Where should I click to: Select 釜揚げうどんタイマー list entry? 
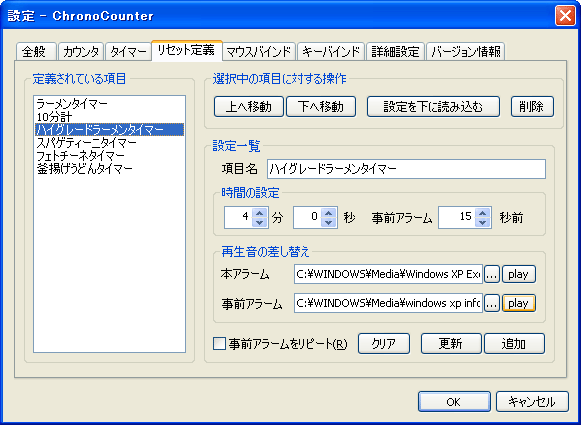pyautogui.click(x=109, y=169)
